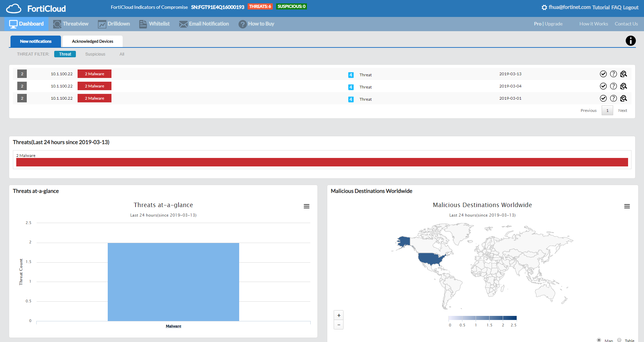Click the red 2 Malware threat bar

[322, 162]
